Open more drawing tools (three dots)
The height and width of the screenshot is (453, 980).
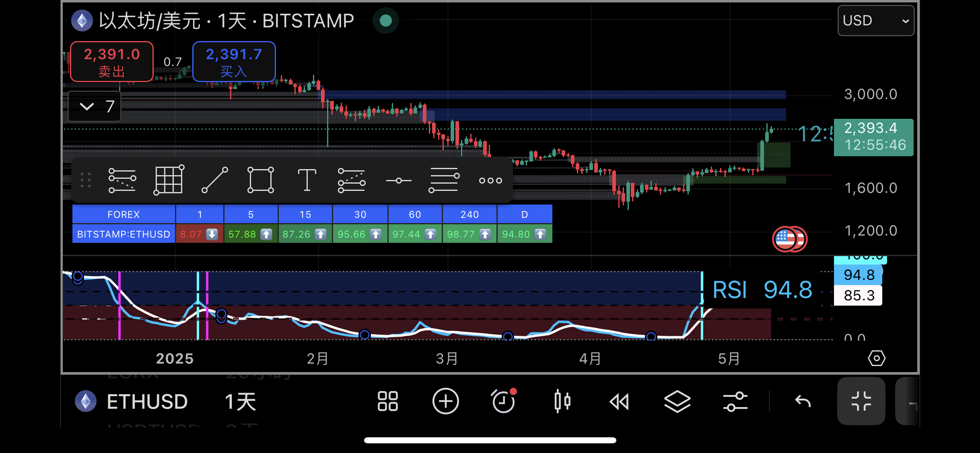click(490, 180)
